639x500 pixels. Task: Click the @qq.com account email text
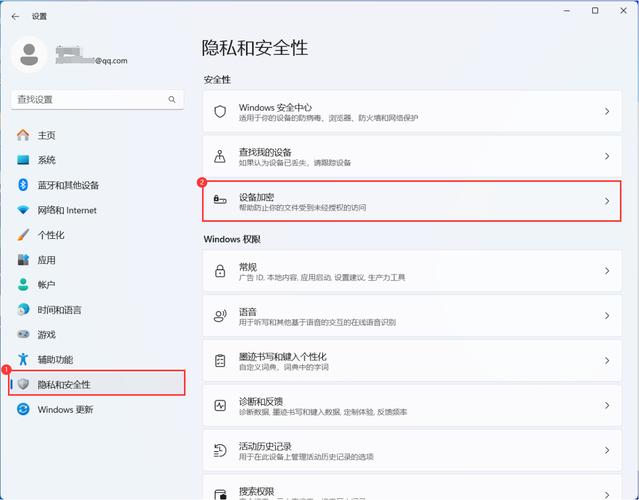(111, 61)
